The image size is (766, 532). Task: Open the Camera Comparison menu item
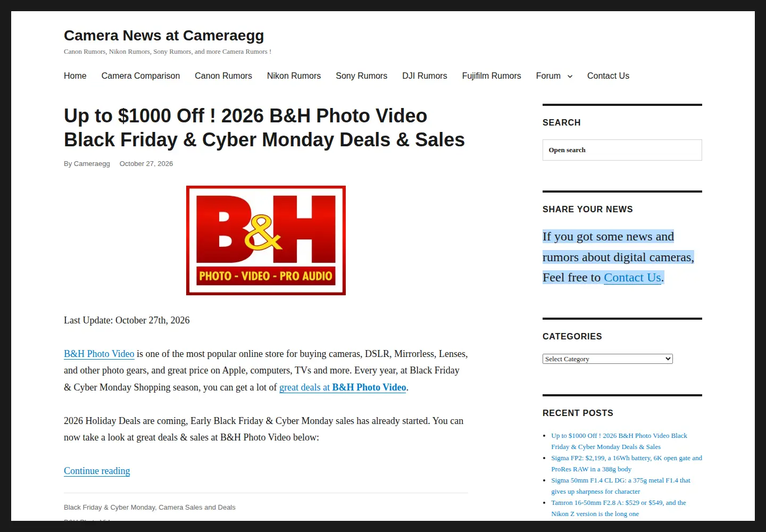coord(140,76)
